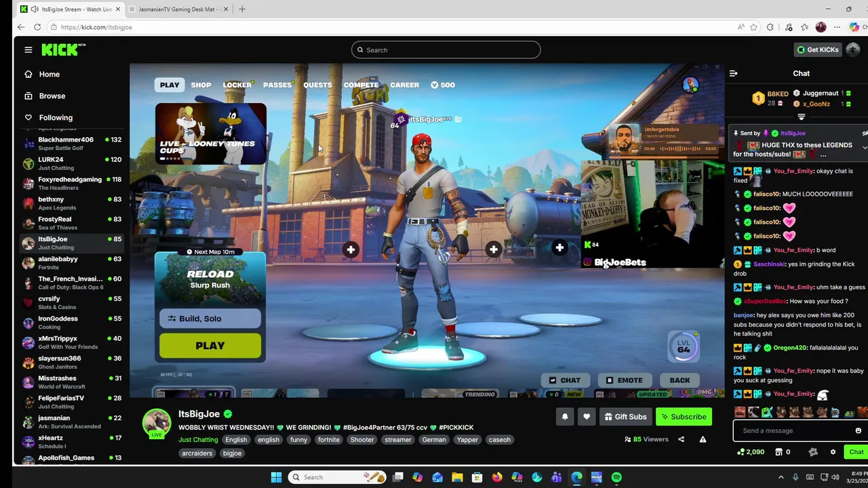Screen dimensions: 868x488
Task: Click the ItsBigJoe live avatar
Action: [156, 423]
